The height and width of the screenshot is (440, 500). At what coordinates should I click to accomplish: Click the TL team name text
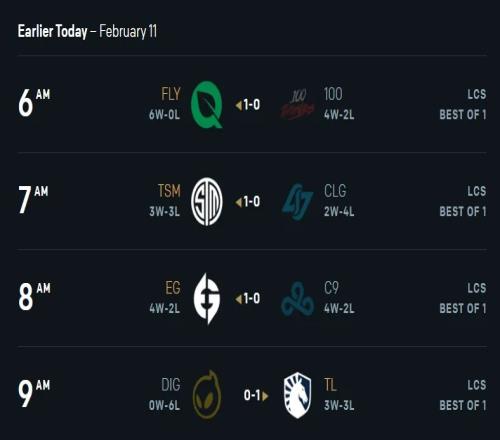pos(330,385)
